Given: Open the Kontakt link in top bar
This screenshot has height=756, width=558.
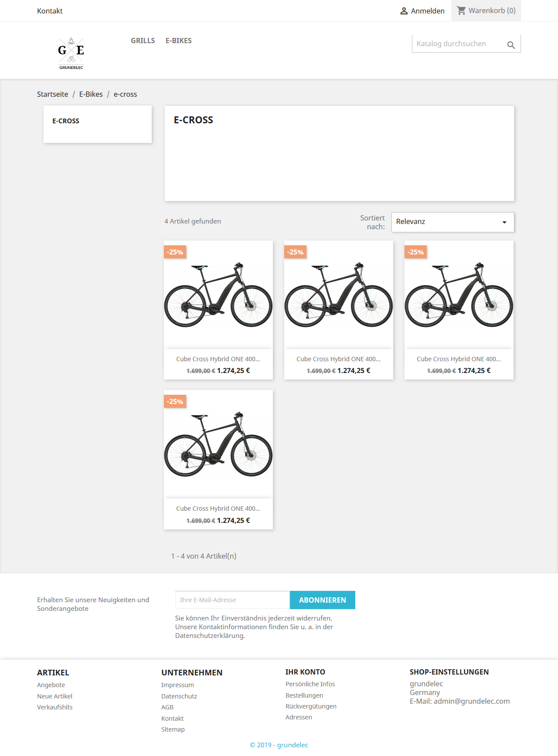Looking at the screenshot, I should pyautogui.click(x=50, y=11).
